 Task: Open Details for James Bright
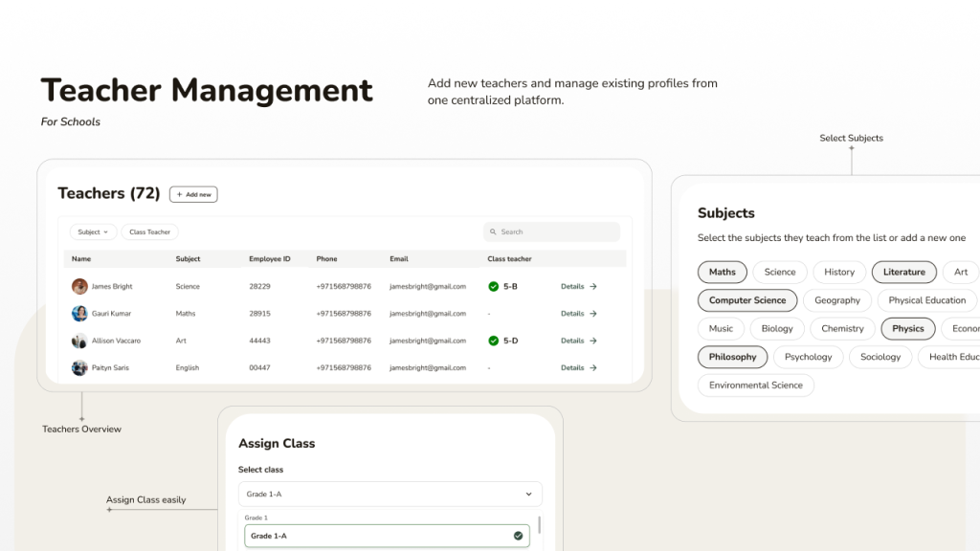(x=579, y=286)
